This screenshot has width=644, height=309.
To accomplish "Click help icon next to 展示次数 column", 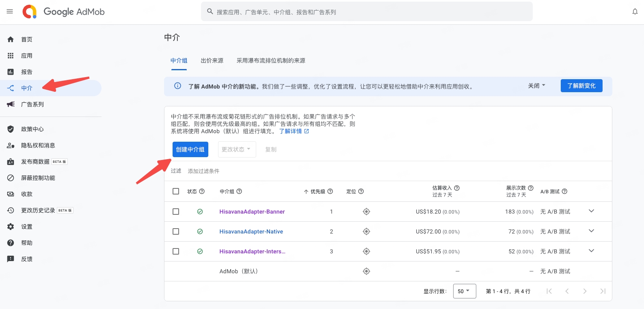I will click(x=531, y=188).
